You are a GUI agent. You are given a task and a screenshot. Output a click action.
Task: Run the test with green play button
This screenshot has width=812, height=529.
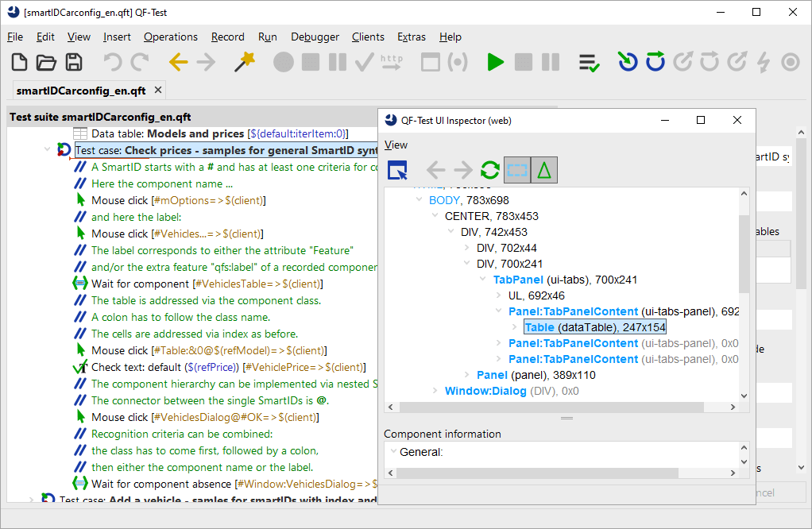point(496,62)
